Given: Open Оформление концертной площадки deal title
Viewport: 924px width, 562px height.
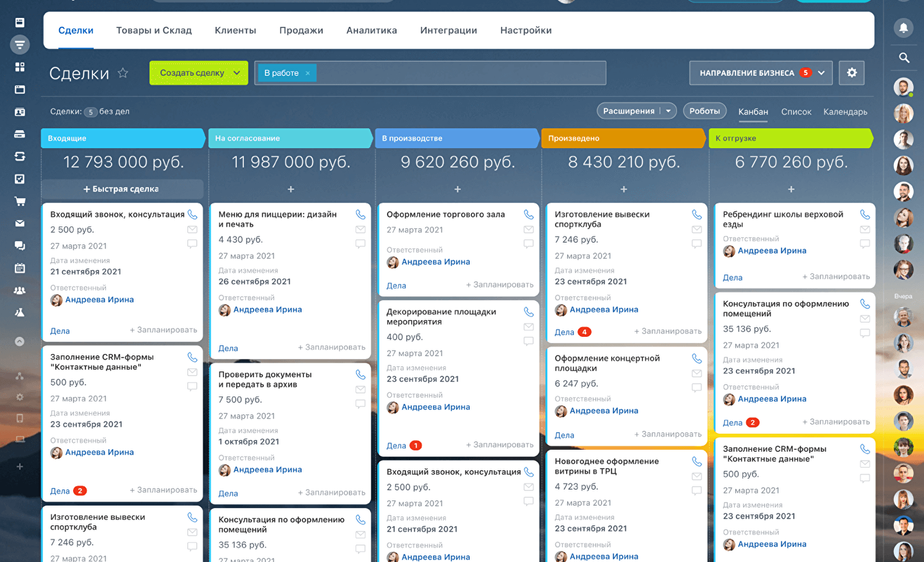Looking at the screenshot, I should tap(607, 363).
